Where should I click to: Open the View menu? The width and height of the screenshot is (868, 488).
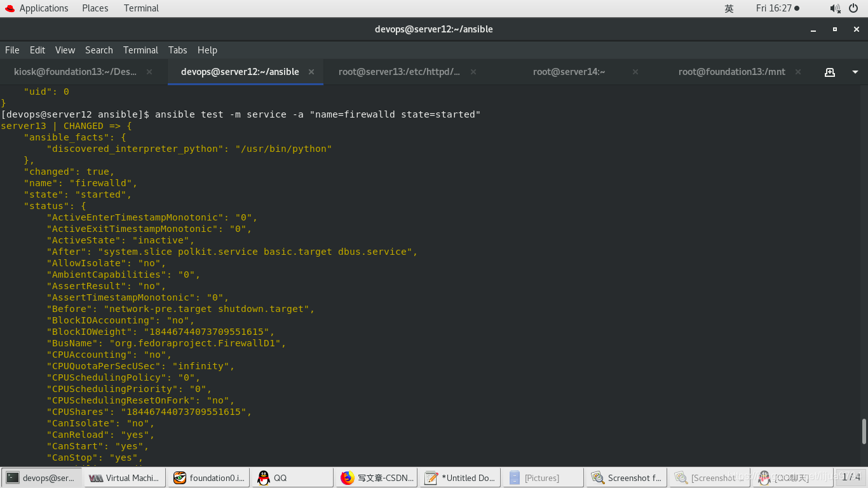coord(65,50)
